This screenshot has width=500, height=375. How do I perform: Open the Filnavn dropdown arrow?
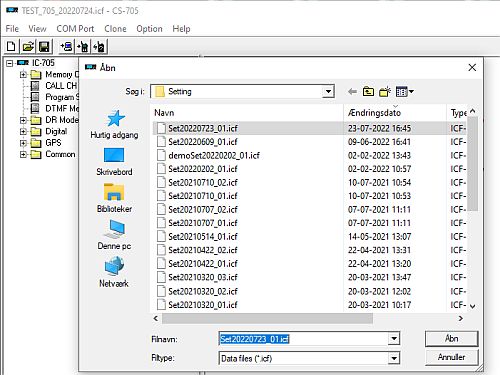click(394, 339)
